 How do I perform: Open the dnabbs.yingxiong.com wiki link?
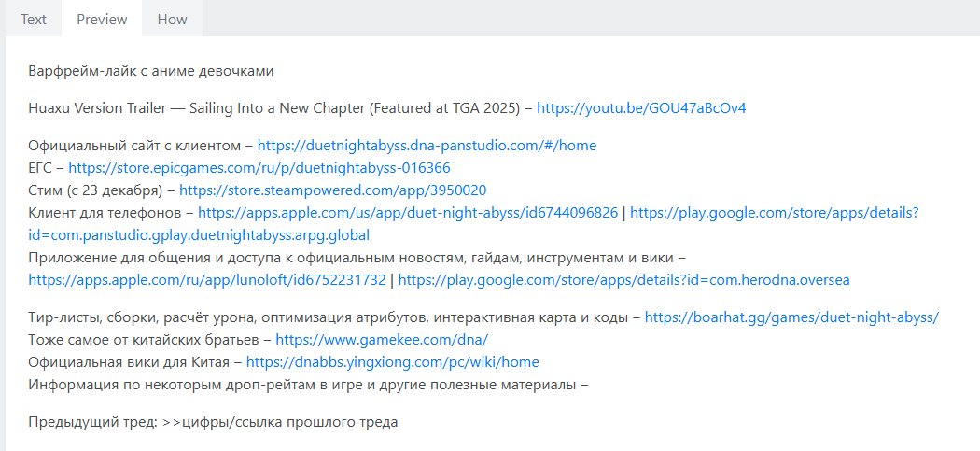(393, 362)
